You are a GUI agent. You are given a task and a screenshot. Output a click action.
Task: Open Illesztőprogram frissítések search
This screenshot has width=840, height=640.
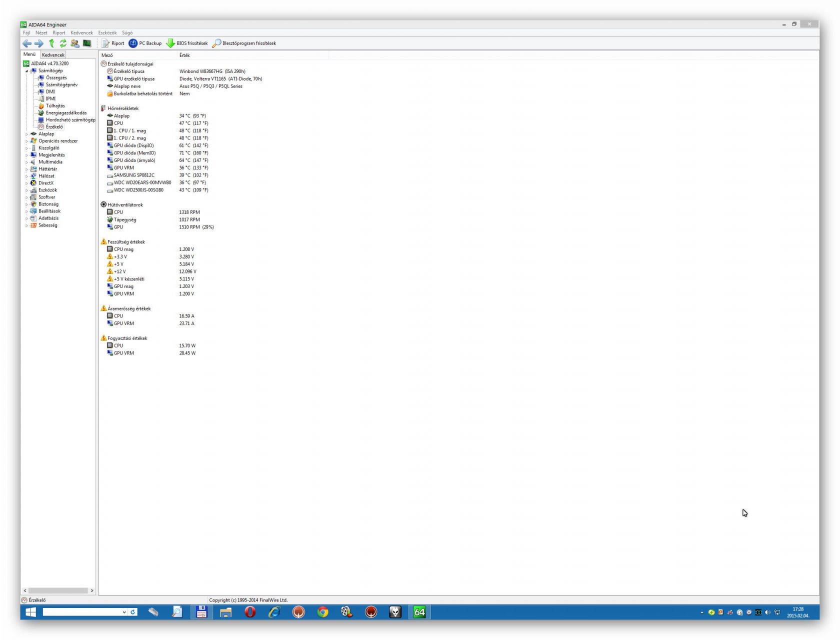tap(244, 43)
